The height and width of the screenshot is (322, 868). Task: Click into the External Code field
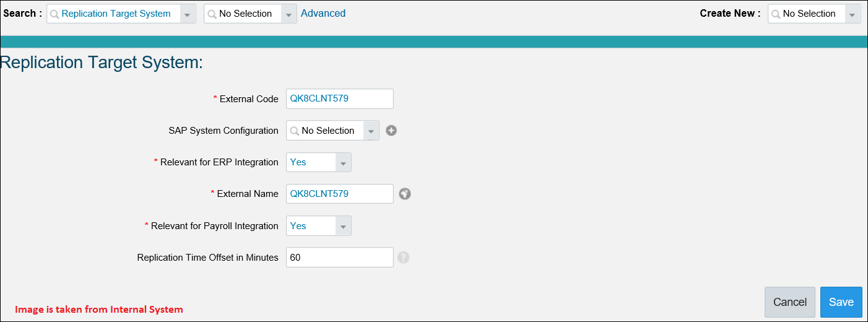(340, 98)
